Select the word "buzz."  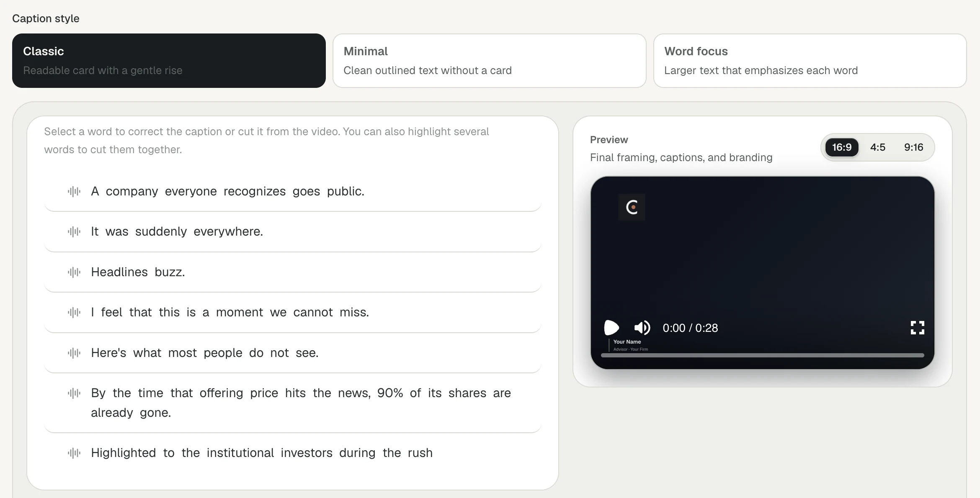[170, 272]
